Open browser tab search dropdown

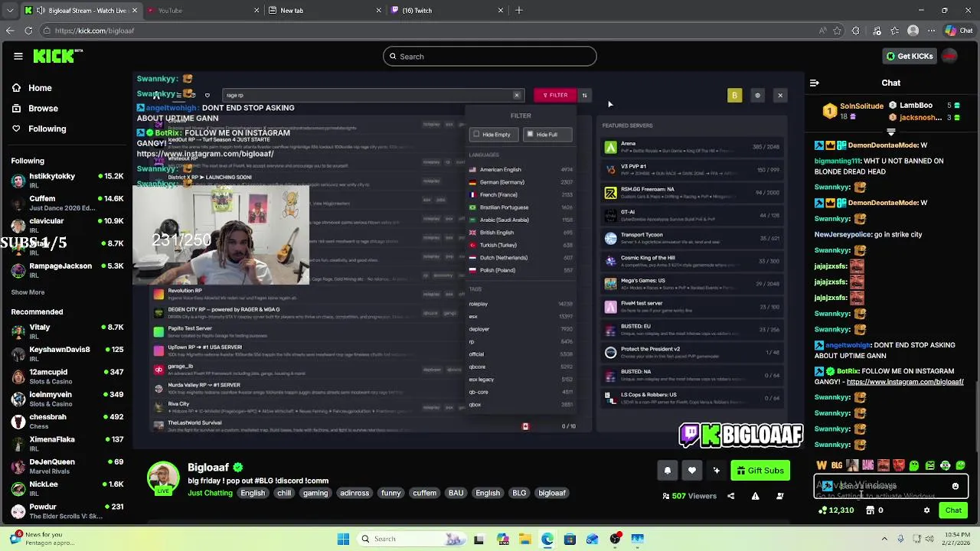pos(8,11)
